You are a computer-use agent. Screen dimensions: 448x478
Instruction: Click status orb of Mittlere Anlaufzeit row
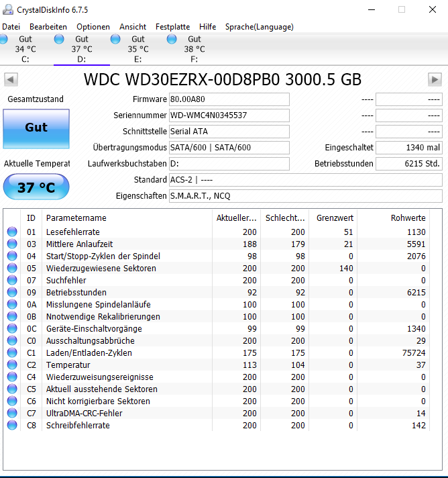12,244
